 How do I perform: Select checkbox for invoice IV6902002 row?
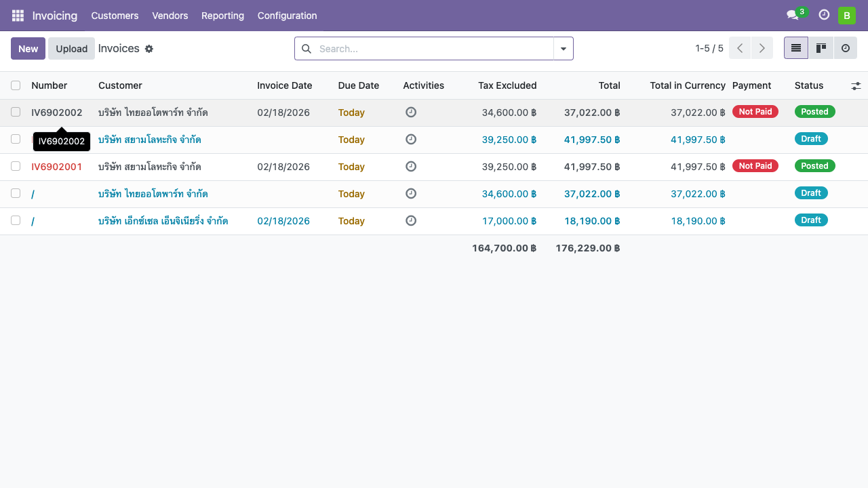click(16, 112)
